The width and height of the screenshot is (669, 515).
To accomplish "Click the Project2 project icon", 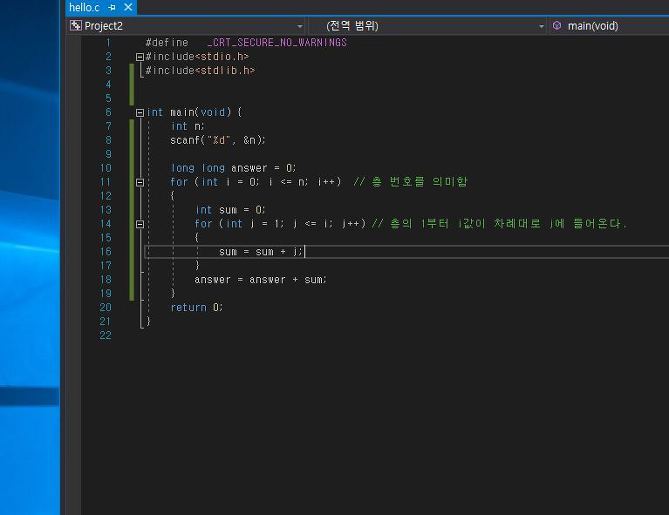I will pos(76,26).
